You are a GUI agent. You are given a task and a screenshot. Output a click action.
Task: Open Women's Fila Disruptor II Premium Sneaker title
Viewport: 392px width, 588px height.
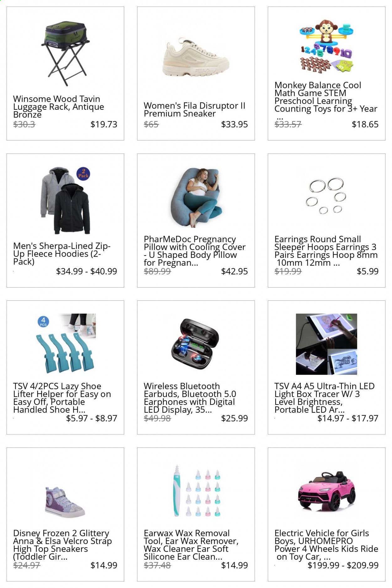(194, 110)
